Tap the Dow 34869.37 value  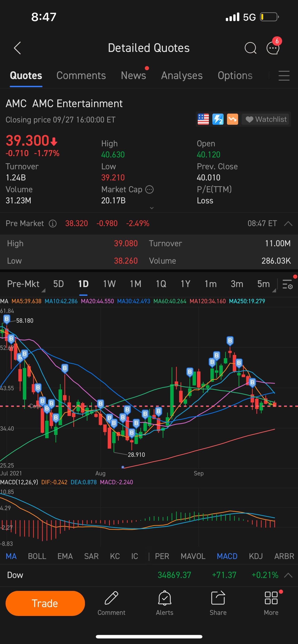coord(174,575)
